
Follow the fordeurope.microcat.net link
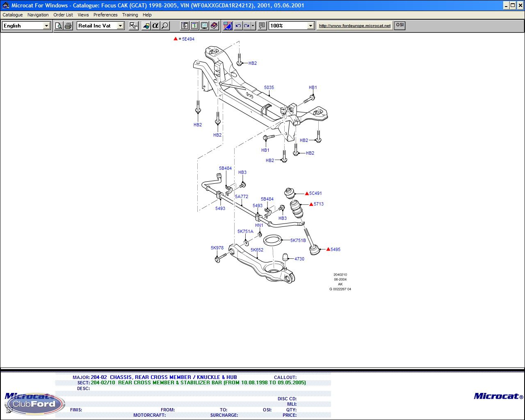[x=355, y=26]
